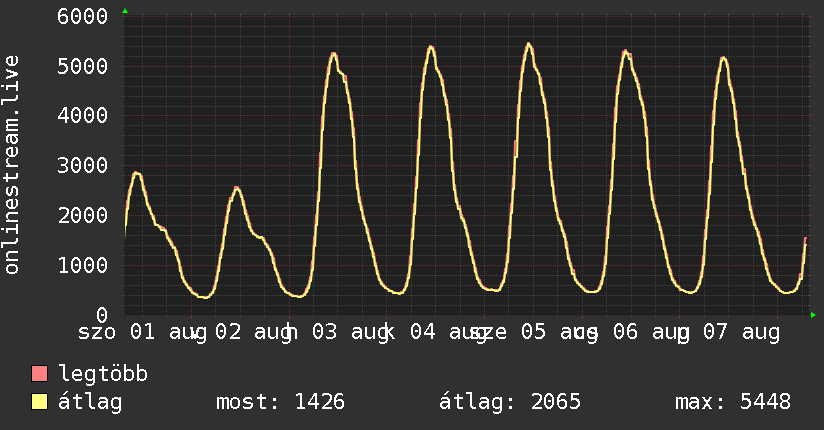Click the 3000 y-axis label
Screen dimensions: 824x430
click(x=83, y=166)
